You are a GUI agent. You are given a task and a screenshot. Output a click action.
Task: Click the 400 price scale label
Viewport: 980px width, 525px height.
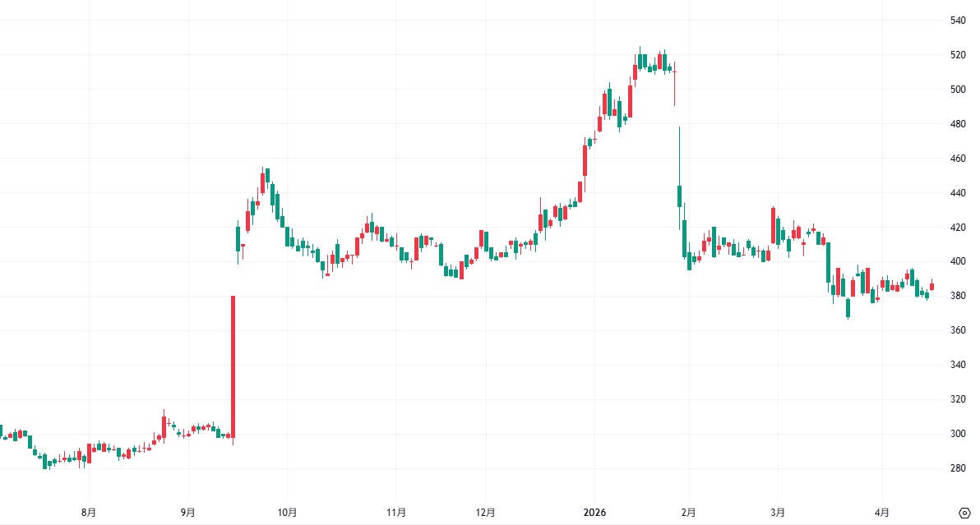point(957,261)
